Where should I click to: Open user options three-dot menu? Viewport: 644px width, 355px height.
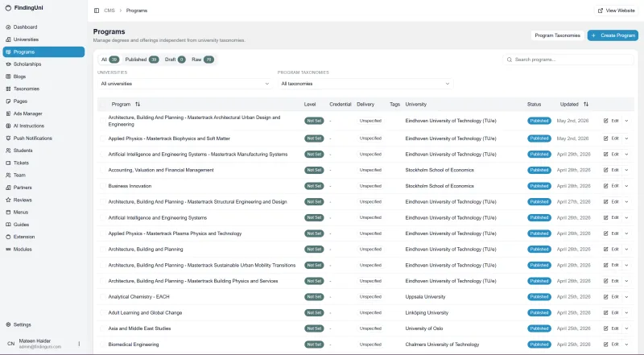point(79,344)
